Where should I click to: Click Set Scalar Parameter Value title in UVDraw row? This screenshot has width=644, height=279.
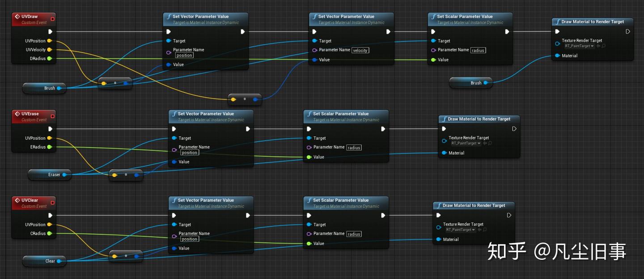tap(465, 17)
